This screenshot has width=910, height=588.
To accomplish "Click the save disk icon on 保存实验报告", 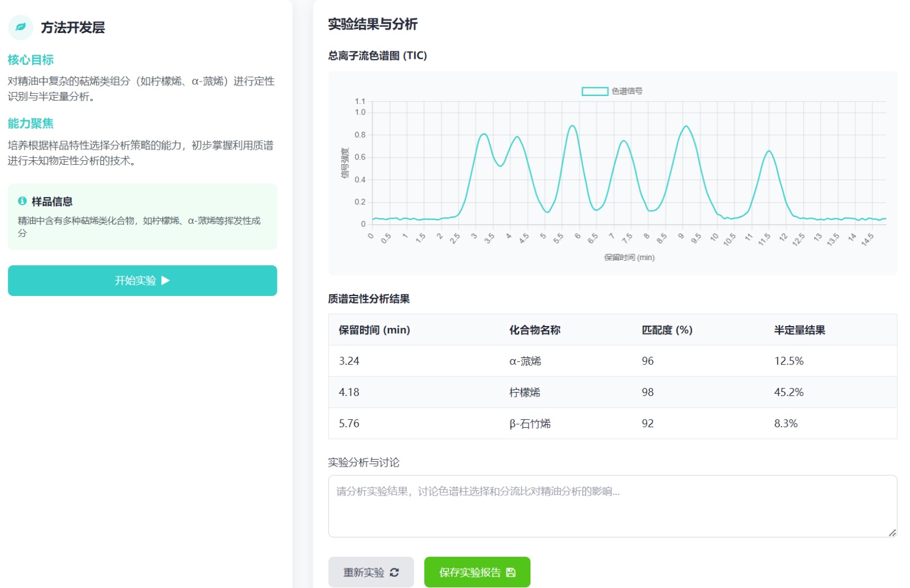I will 510,572.
